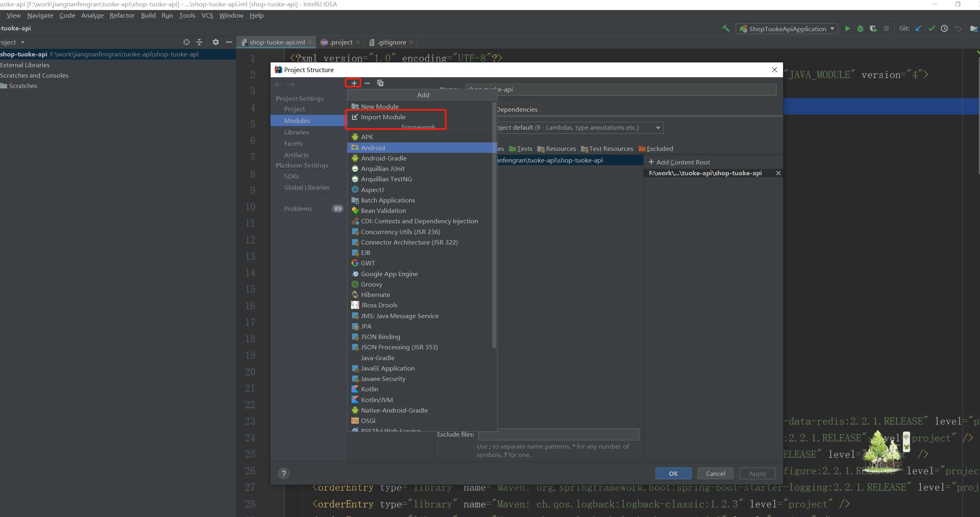Click the Git update project arrow icon
The height and width of the screenshot is (517, 980).
pyautogui.click(x=918, y=29)
